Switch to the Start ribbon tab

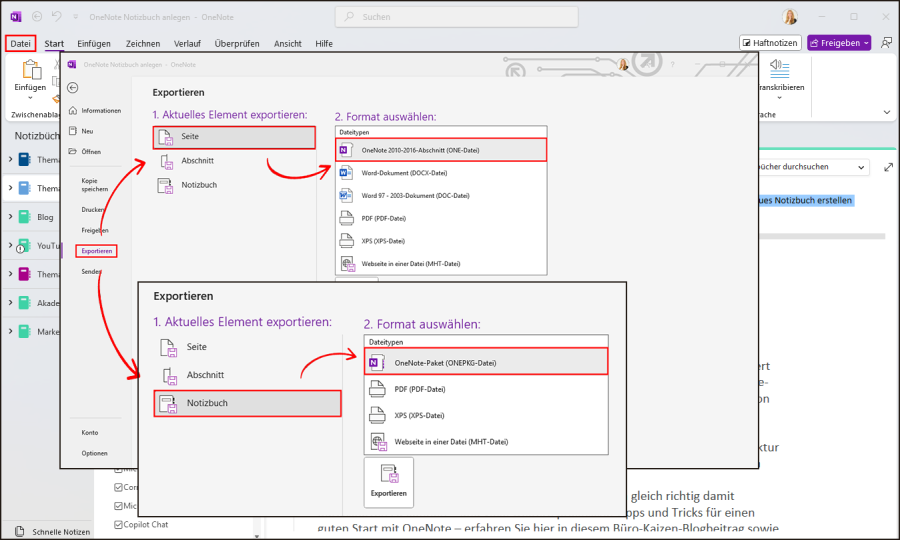tap(54, 44)
